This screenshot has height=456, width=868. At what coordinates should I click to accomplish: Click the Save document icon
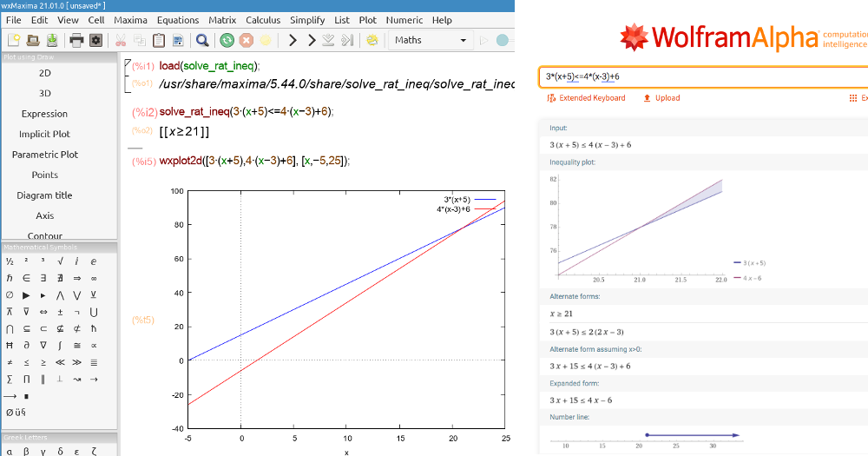[52, 40]
